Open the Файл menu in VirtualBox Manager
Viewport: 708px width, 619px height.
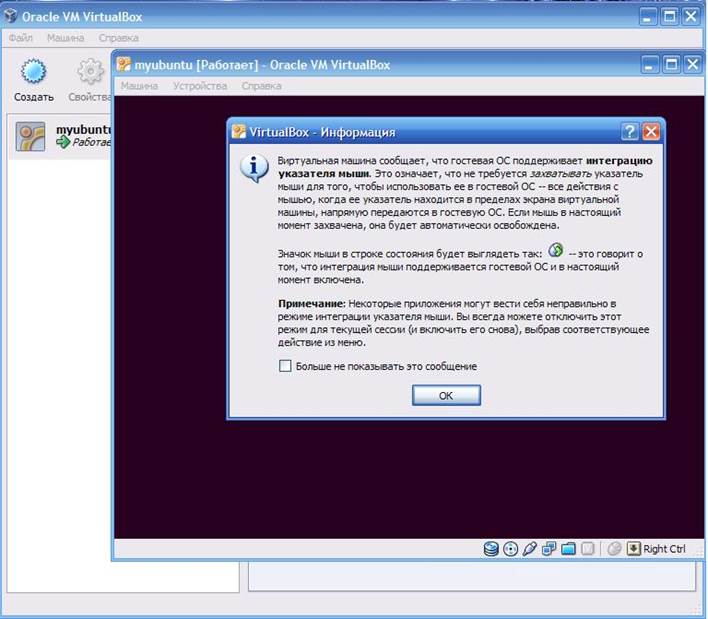tap(21, 38)
